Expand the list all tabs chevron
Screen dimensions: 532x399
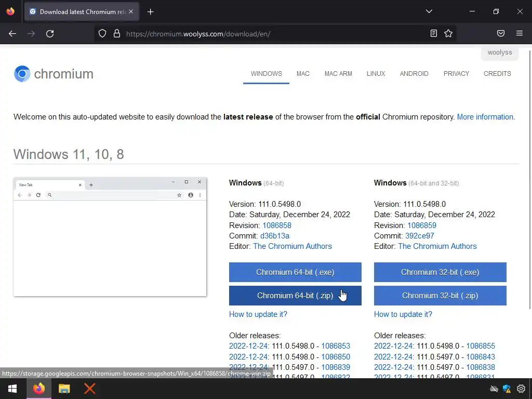click(429, 11)
